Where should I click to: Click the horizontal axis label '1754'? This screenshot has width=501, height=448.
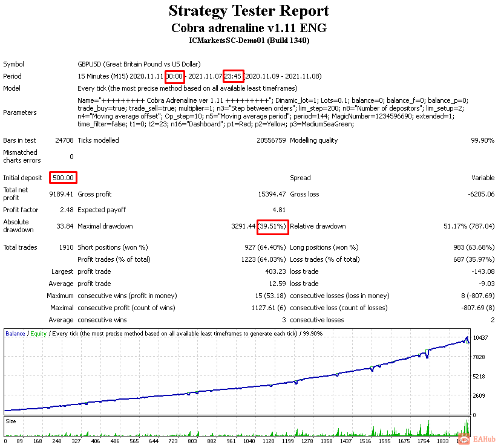point(424,441)
